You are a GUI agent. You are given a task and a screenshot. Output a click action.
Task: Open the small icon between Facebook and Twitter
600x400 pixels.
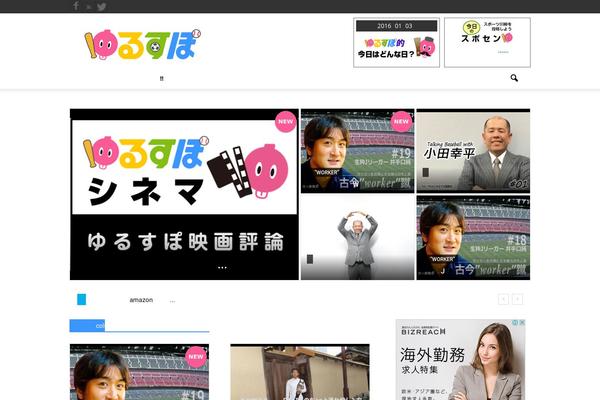(x=89, y=7)
